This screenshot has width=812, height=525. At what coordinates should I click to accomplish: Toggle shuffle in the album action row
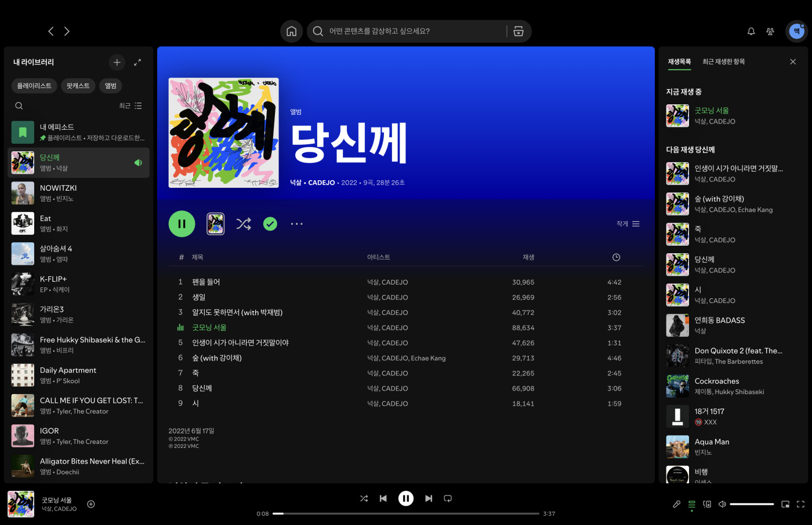point(244,224)
